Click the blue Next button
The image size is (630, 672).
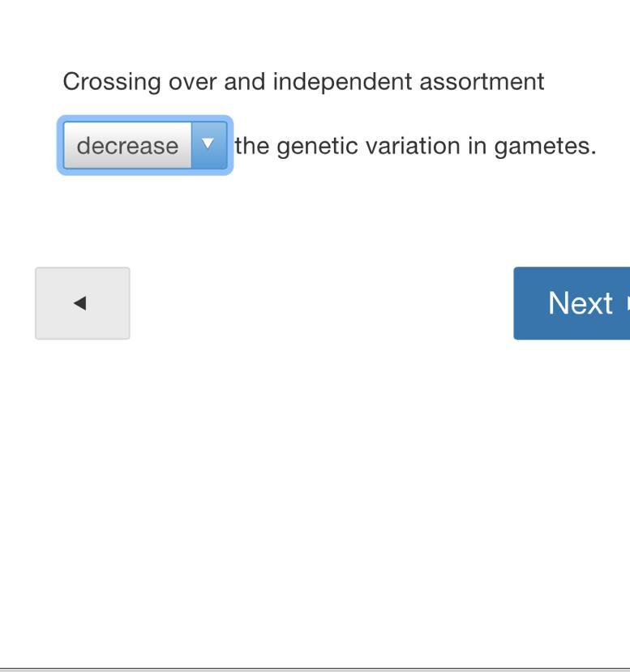point(572,303)
